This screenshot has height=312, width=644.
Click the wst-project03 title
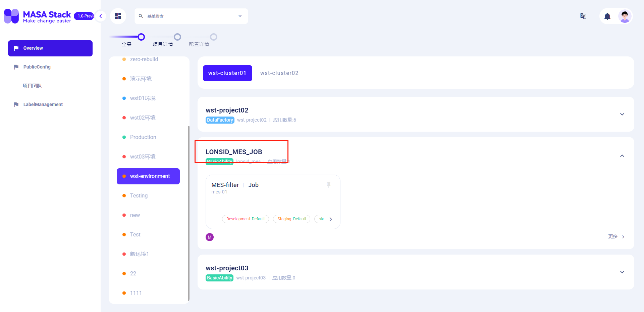227,268
